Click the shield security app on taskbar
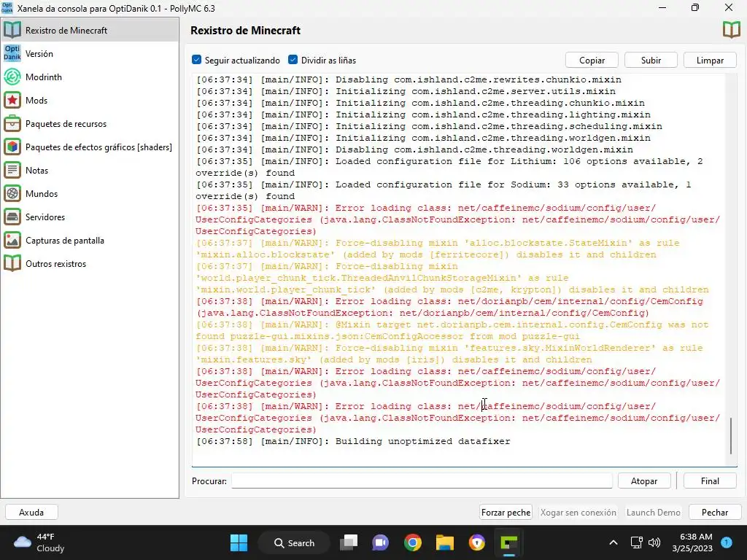This screenshot has width=747, height=560. coord(476,542)
